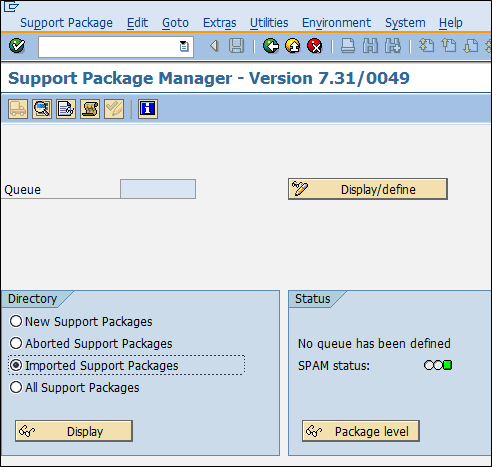Click the Find Support Packages magnifier icon

42,109
